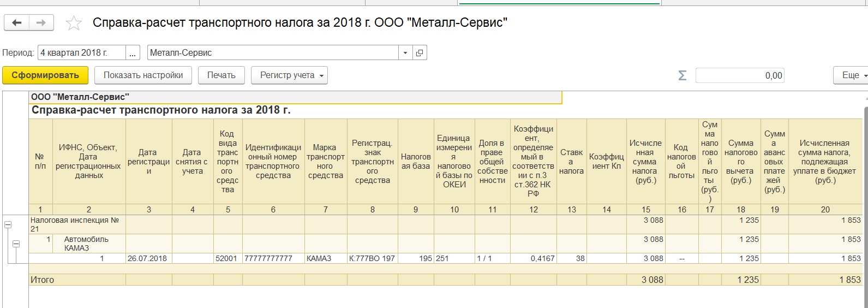This screenshot has height=308, width=868.
Task: Click registration date cell 26.07.2018
Action: coord(149,258)
